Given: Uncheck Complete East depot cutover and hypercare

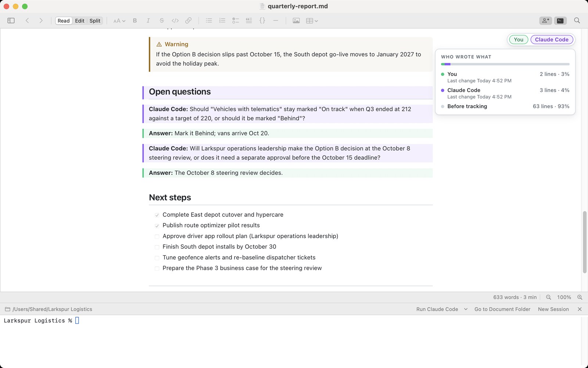Looking at the screenshot, I should (x=157, y=215).
